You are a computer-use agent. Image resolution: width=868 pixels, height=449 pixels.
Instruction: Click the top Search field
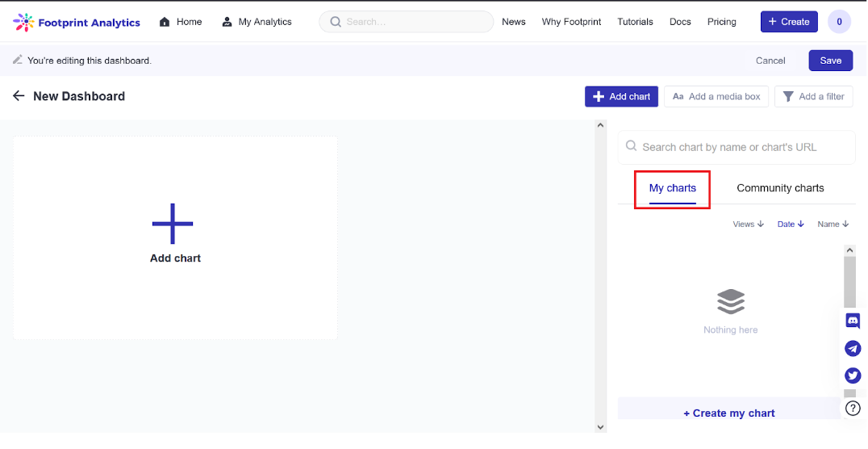[407, 22]
